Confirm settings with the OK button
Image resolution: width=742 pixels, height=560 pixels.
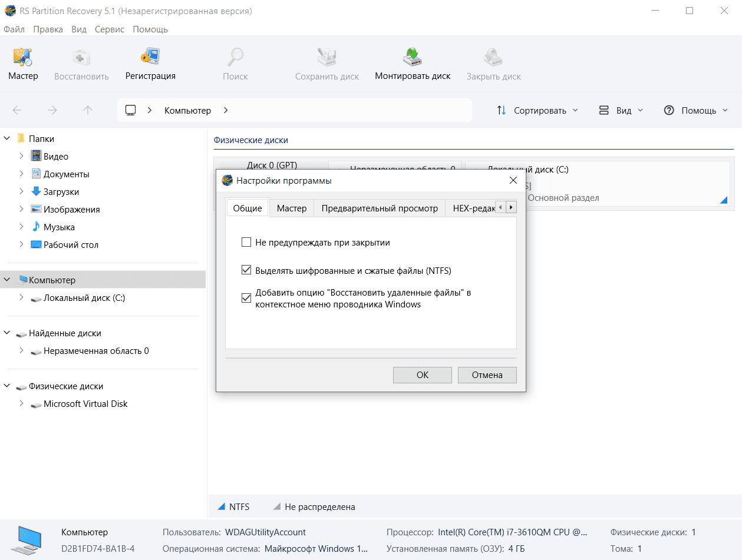coord(423,375)
